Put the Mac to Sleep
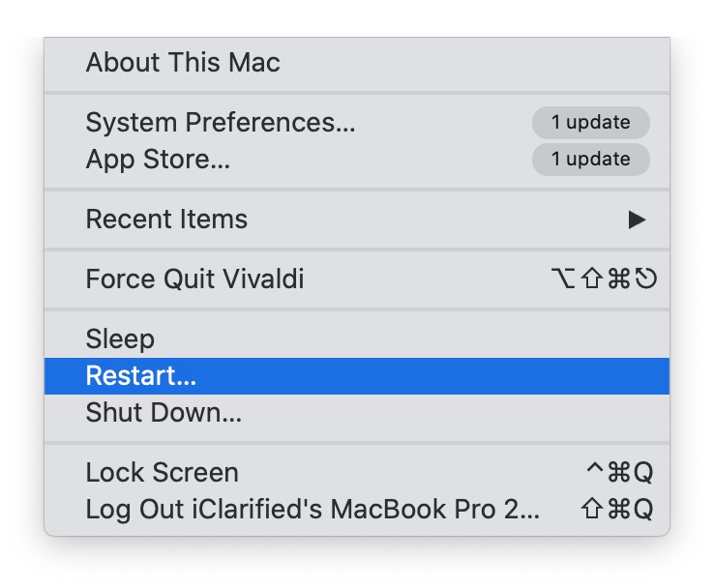The image size is (714, 588). [120, 339]
